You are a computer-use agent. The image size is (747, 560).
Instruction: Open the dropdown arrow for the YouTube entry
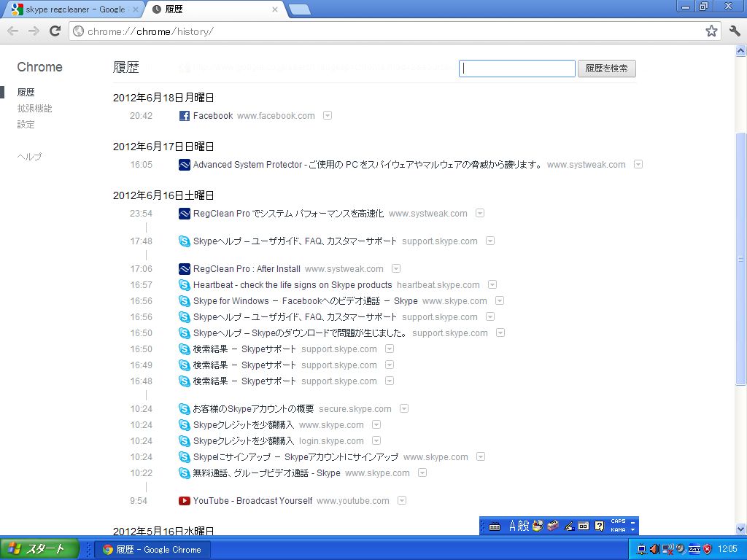click(402, 500)
